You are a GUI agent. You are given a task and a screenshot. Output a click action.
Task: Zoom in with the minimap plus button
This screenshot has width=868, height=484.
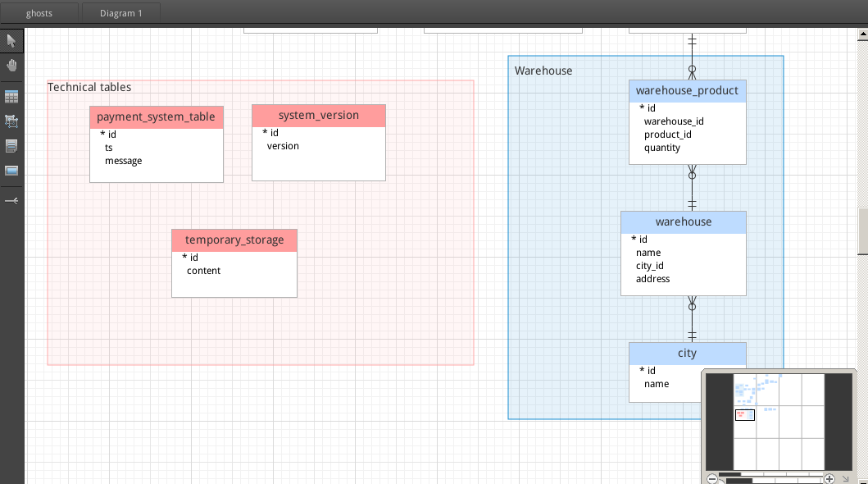tap(829, 479)
